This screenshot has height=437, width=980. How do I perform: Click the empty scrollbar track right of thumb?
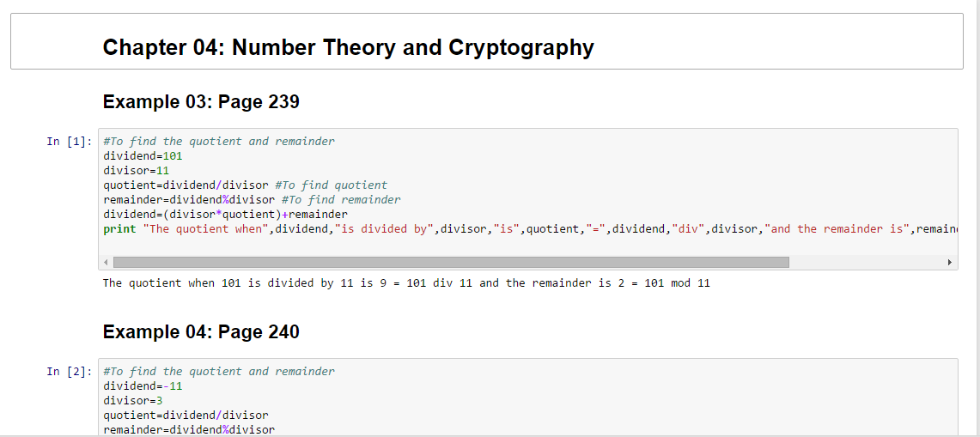866,262
